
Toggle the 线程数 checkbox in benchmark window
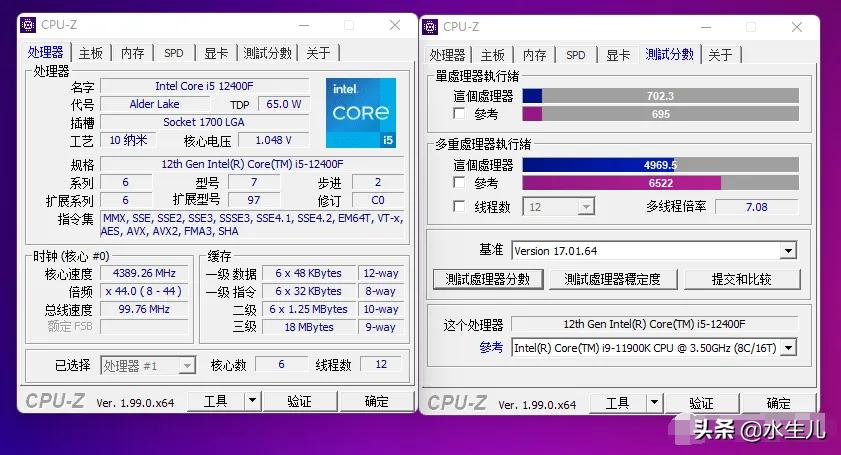point(459,207)
